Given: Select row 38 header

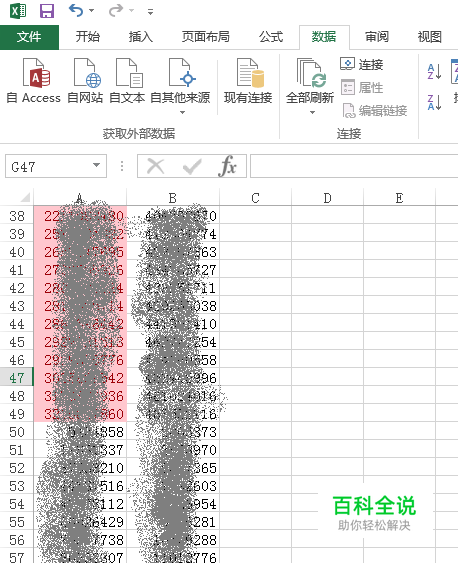Looking at the screenshot, I should [17, 216].
